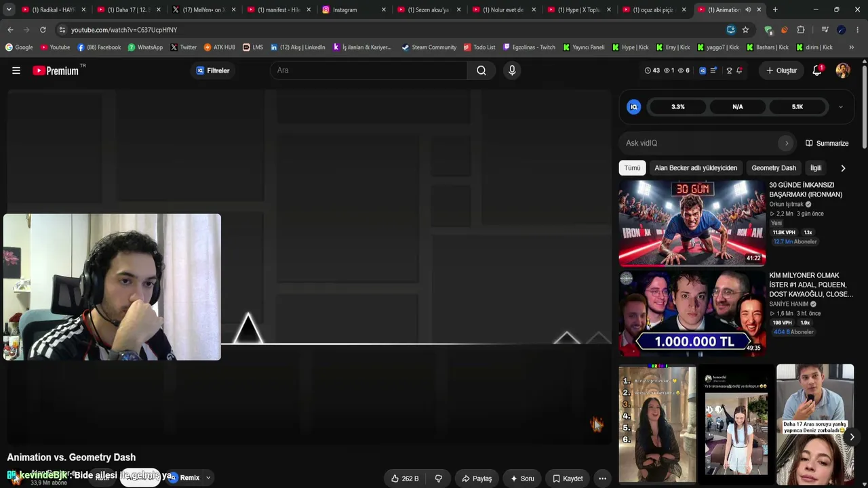Open Orkun Işıtmak channel name

[x=787, y=204]
